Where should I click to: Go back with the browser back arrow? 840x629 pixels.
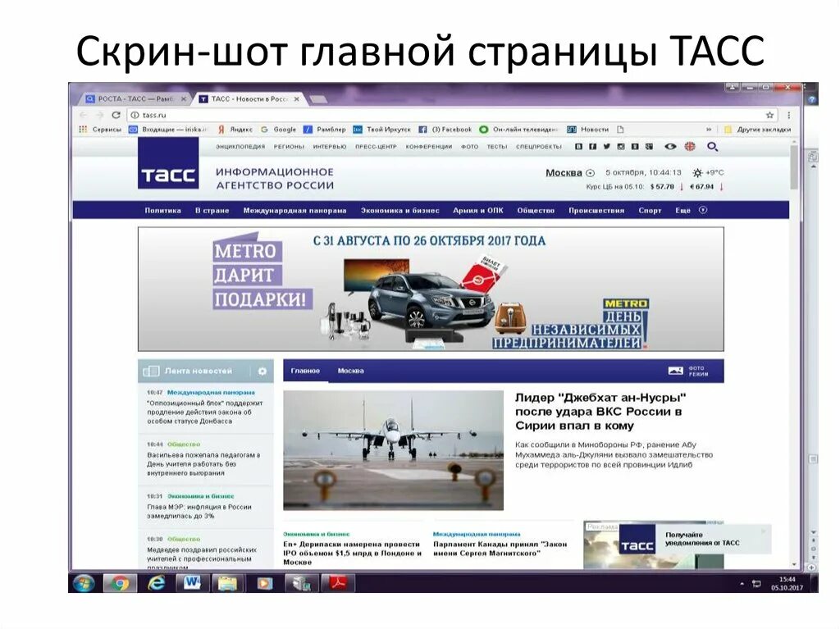83,115
